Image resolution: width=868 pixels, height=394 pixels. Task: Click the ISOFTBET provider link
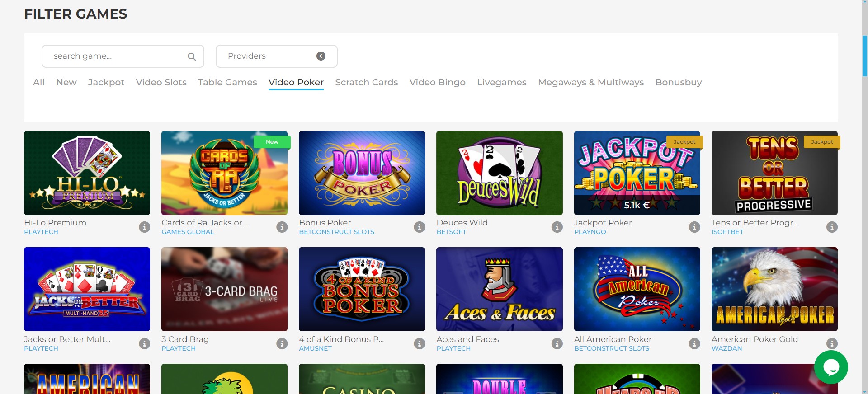click(727, 232)
